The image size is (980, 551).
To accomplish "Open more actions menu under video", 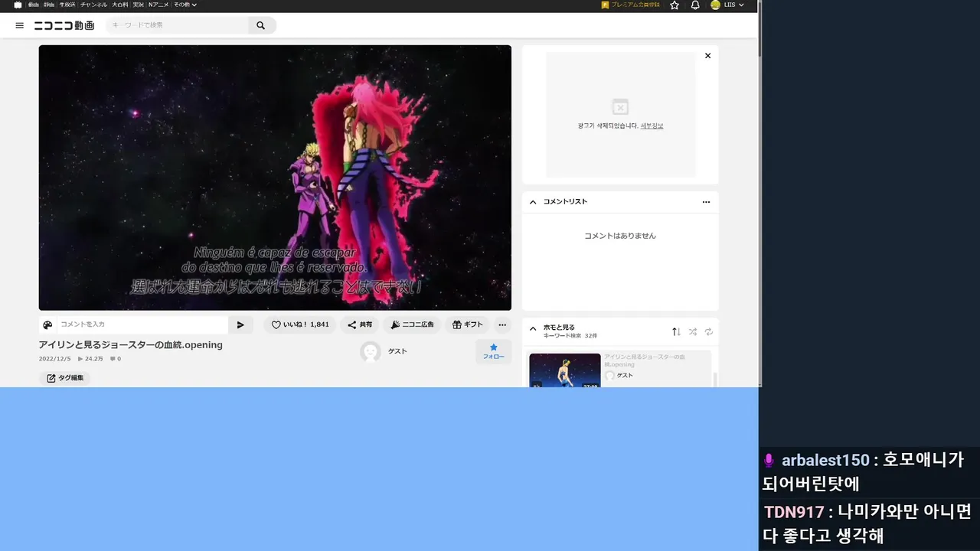I will click(502, 324).
